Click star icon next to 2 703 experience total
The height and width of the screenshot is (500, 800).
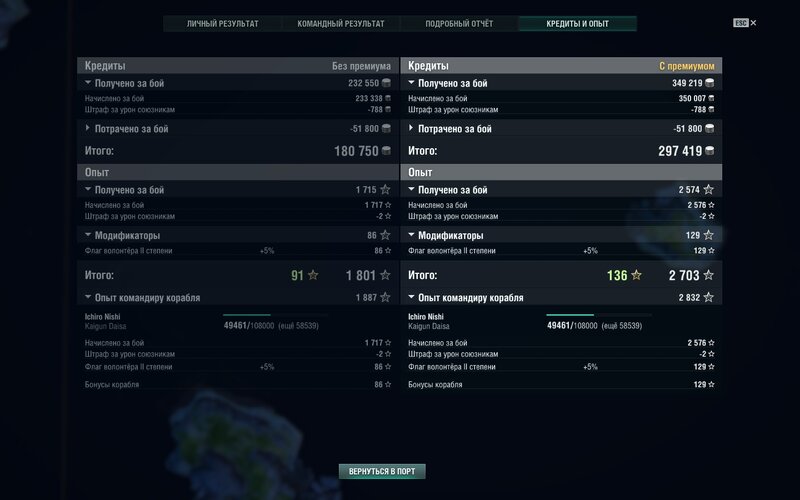point(708,275)
